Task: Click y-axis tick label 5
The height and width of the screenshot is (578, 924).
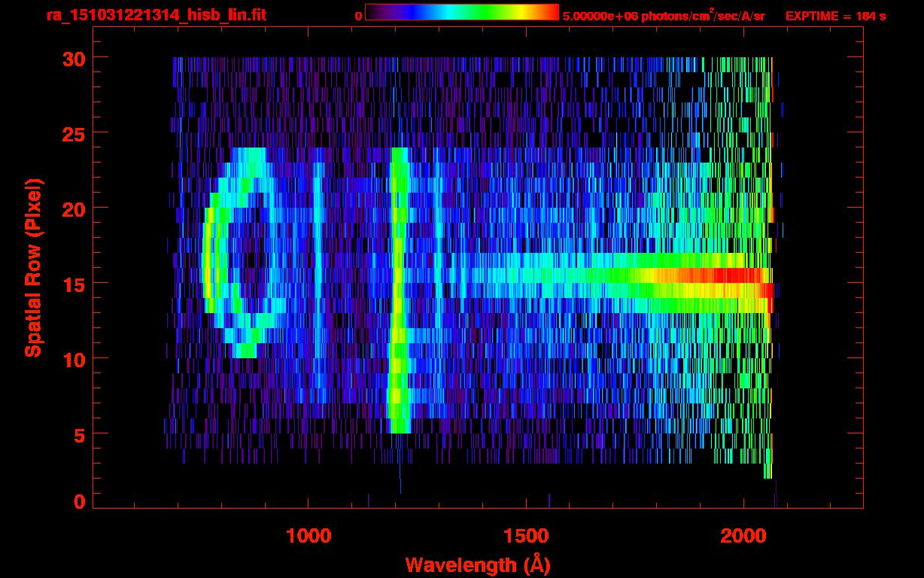Action: click(78, 434)
